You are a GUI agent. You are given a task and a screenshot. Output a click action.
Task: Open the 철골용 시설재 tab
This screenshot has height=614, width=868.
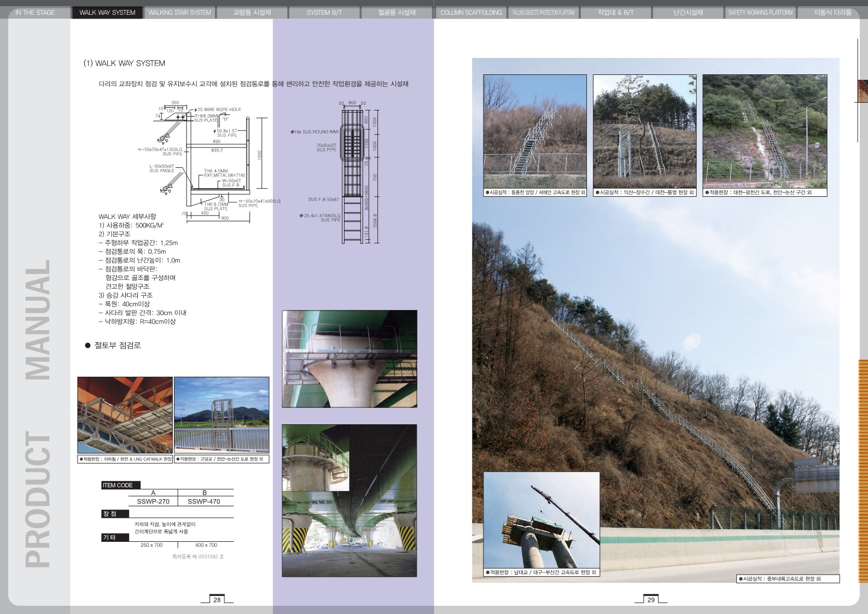pyautogui.click(x=397, y=13)
